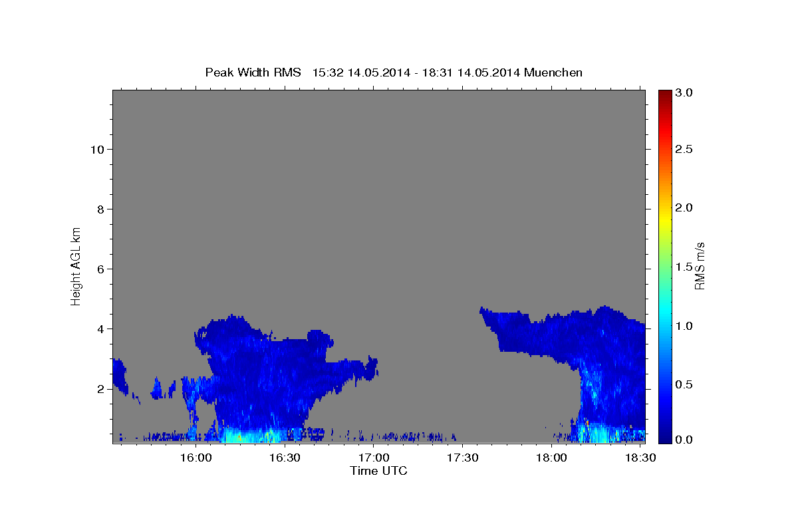The height and width of the screenshot is (532, 798).
Task: Click the '17:00' time axis label
Action: [374, 458]
